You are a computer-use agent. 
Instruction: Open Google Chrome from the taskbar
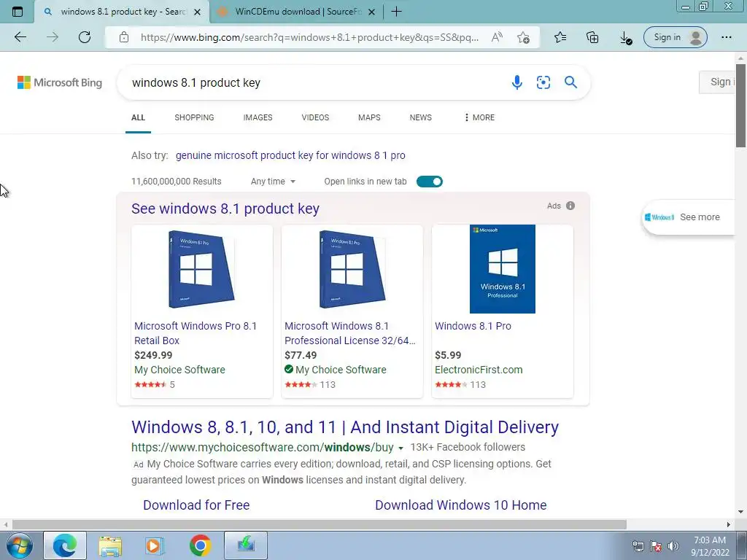tap(200, 545)
